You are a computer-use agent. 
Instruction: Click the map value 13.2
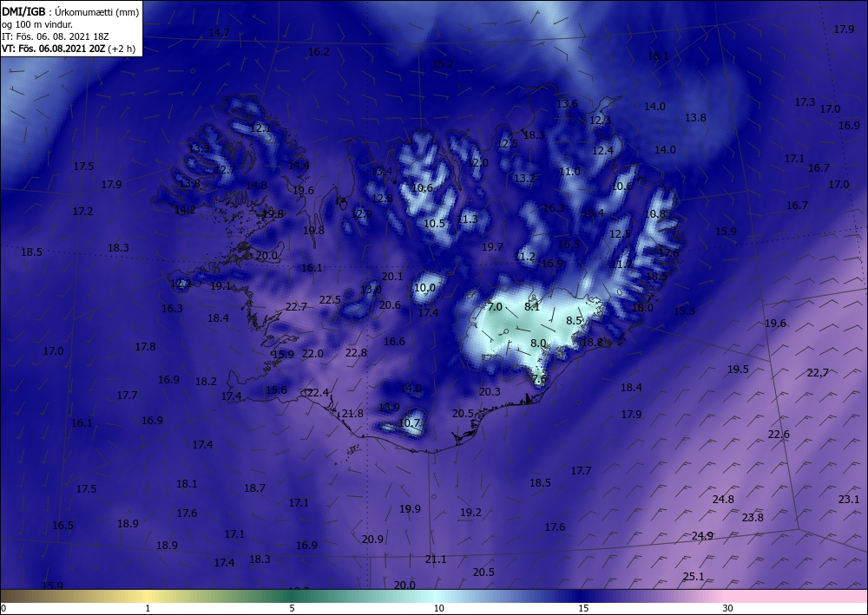(525, 178)
